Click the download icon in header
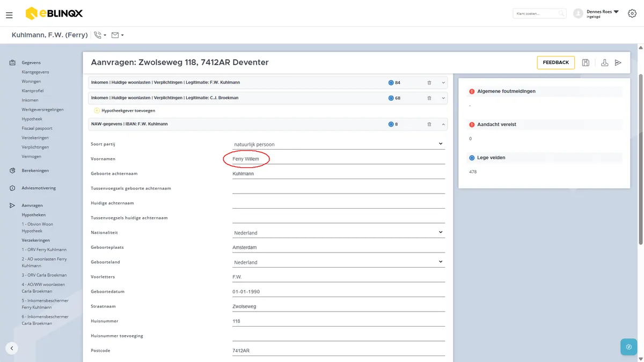 pos(605,63)
